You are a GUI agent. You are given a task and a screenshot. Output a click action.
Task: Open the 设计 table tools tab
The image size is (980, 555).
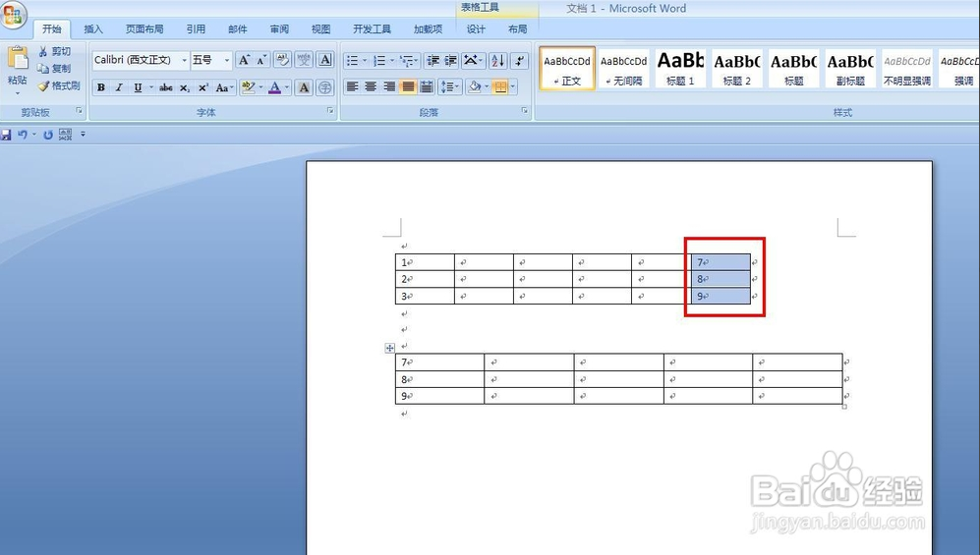[476, 29]
